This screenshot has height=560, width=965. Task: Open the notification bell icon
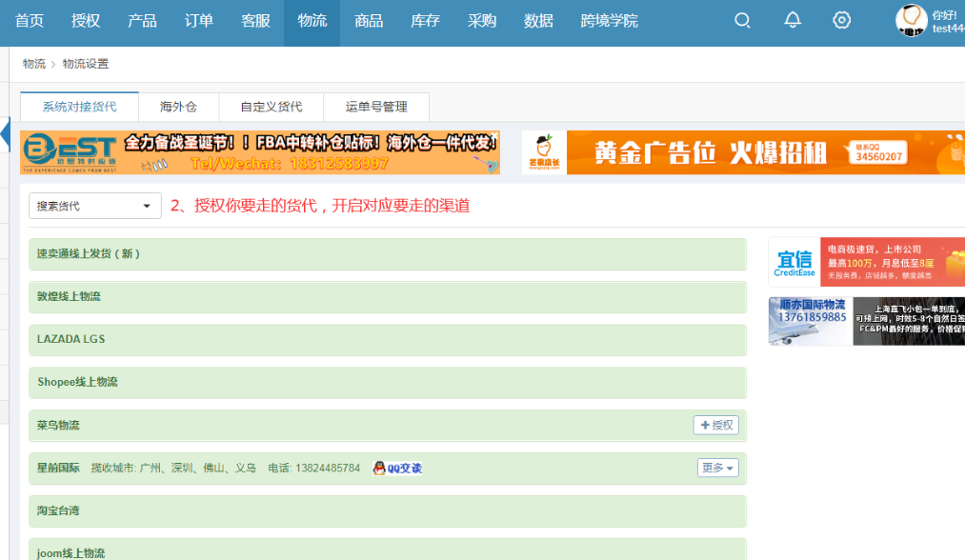pos(792,20)
